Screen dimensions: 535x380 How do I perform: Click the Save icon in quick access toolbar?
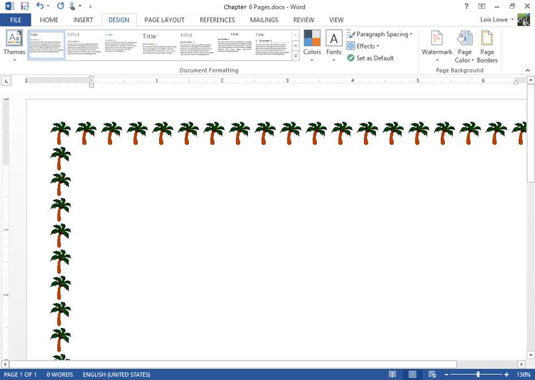(25, 6)
